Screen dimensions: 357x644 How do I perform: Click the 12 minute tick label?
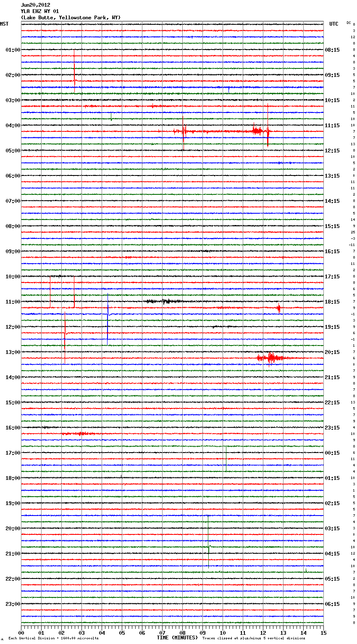(x=263, y=633)
